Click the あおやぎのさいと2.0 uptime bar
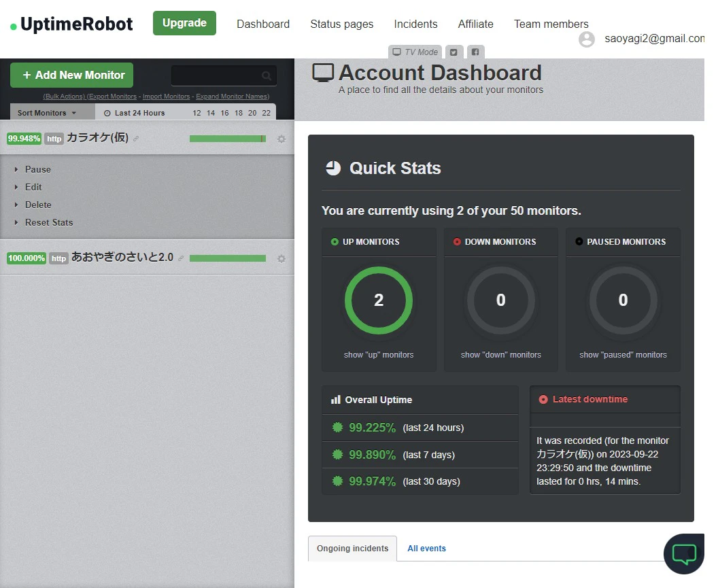 [228, 258]
